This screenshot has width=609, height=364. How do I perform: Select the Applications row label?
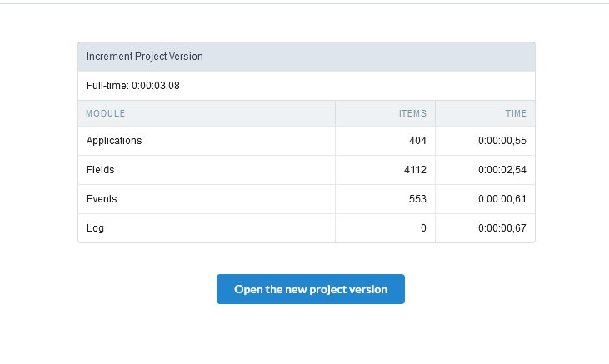114,141
